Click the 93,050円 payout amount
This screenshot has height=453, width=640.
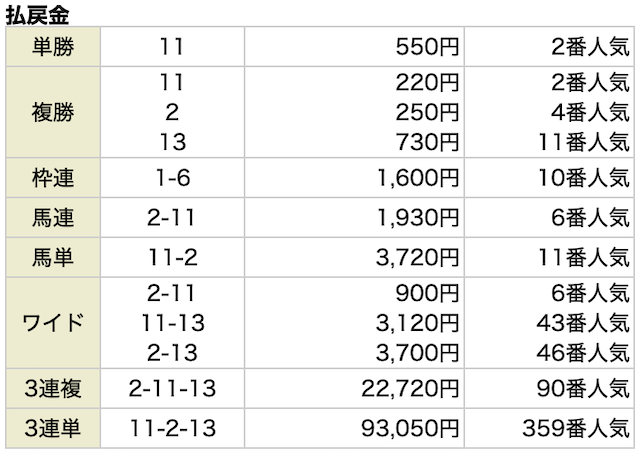412,429
